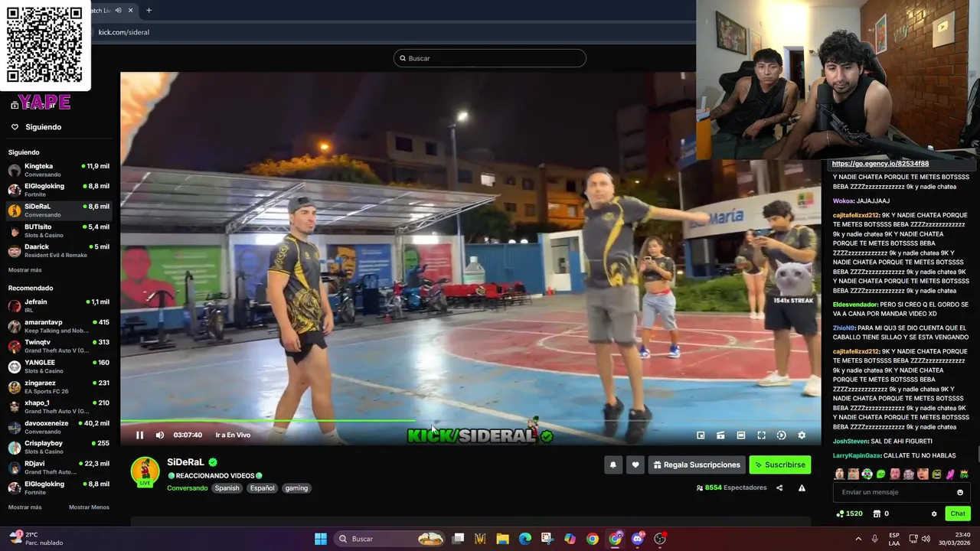Open Daarick Resident Evil channel
This screenshot has height=551, width=980.
click(x=59, y=250)
